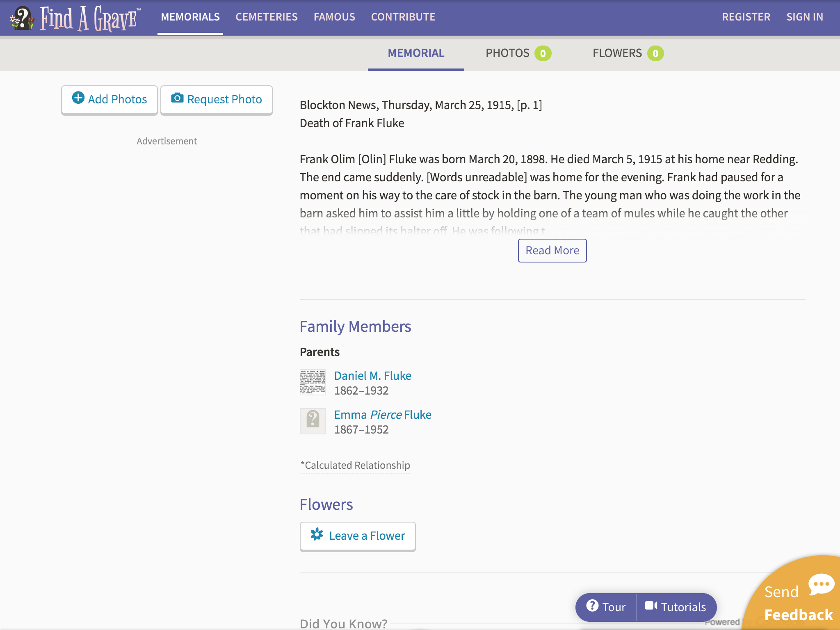Switch to the Photos tab
Viewport: 840px width, 630px height.
pyautogui.click(x=507, y=53)
